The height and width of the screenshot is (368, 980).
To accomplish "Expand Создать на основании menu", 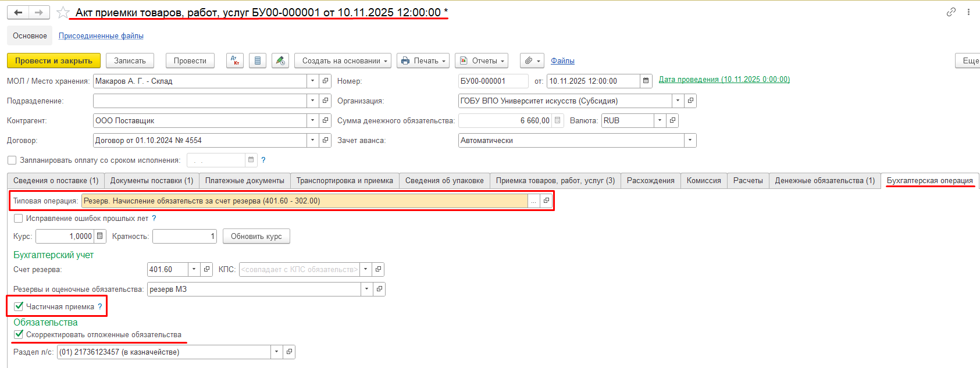I will click(x=343, y=60).
